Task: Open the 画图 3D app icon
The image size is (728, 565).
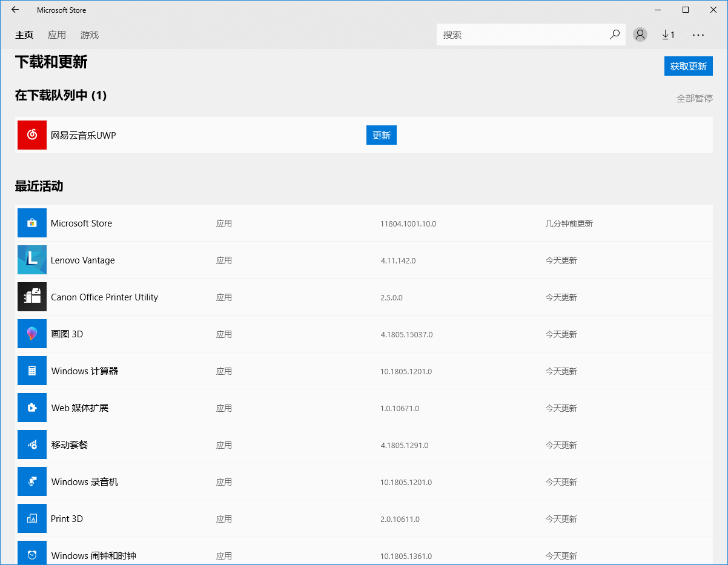Action: pos(32,334)
